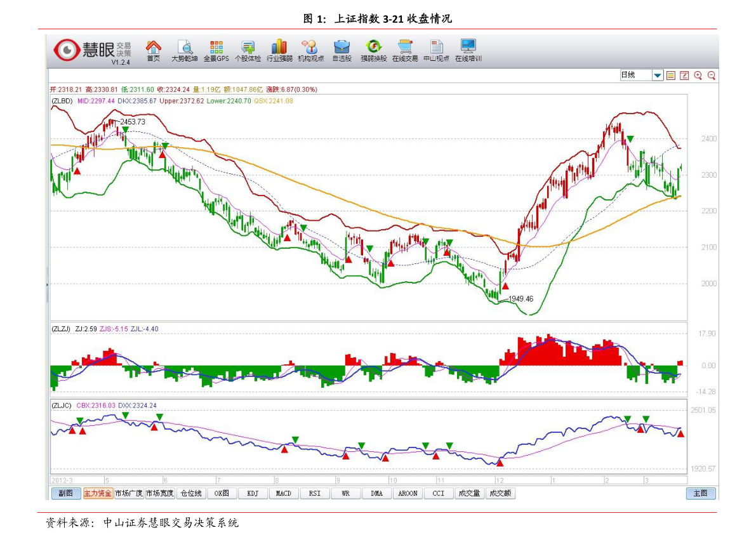Open 行业强弱 bar chart icon
756x542 pixels.
pos(279,48)
